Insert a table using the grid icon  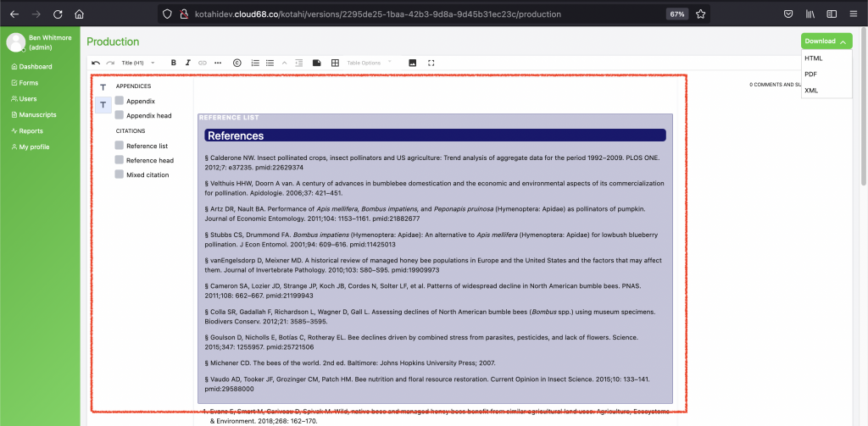coord(335,63)
